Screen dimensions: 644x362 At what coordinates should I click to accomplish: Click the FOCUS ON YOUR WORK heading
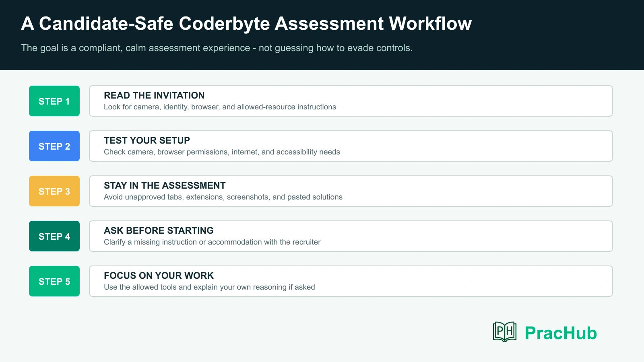click(159, 276)
